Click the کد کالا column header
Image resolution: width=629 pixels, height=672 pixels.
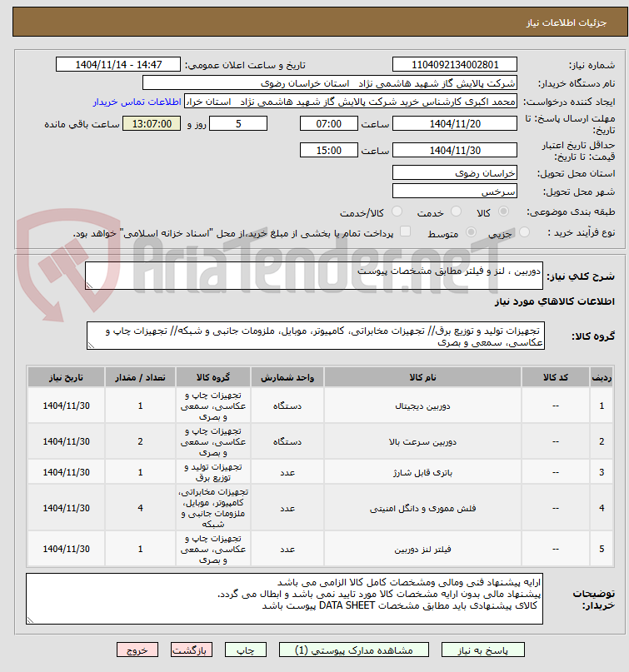(556, 377)
